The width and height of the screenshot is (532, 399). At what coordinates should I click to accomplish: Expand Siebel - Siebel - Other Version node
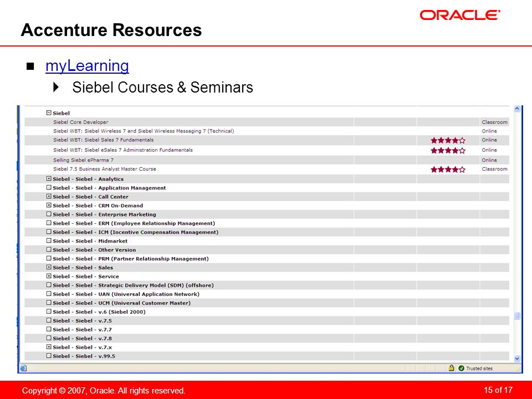49,249
